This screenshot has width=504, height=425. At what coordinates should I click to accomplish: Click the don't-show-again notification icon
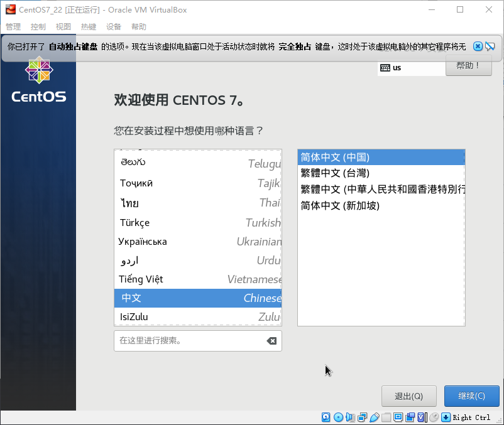click(x=490, y=46)
